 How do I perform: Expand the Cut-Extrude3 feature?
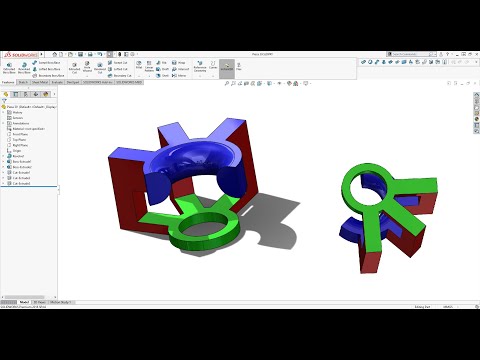pyautogui.click(x=4, y=183)
